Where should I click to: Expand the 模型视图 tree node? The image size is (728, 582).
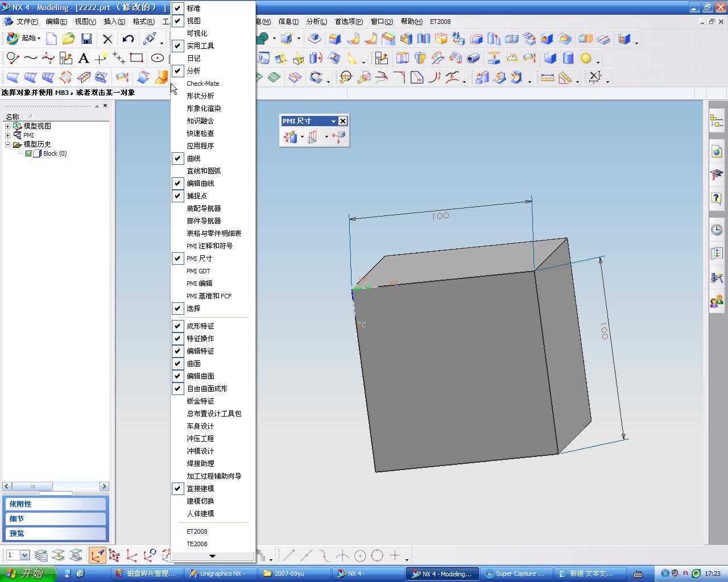point(8,126)
